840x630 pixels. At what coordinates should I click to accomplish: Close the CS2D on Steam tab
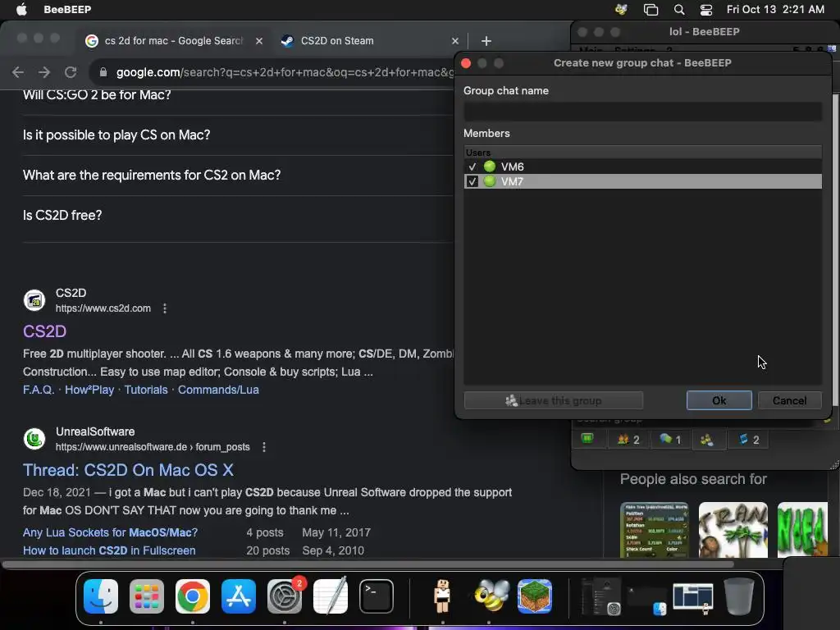coord(454,41)
